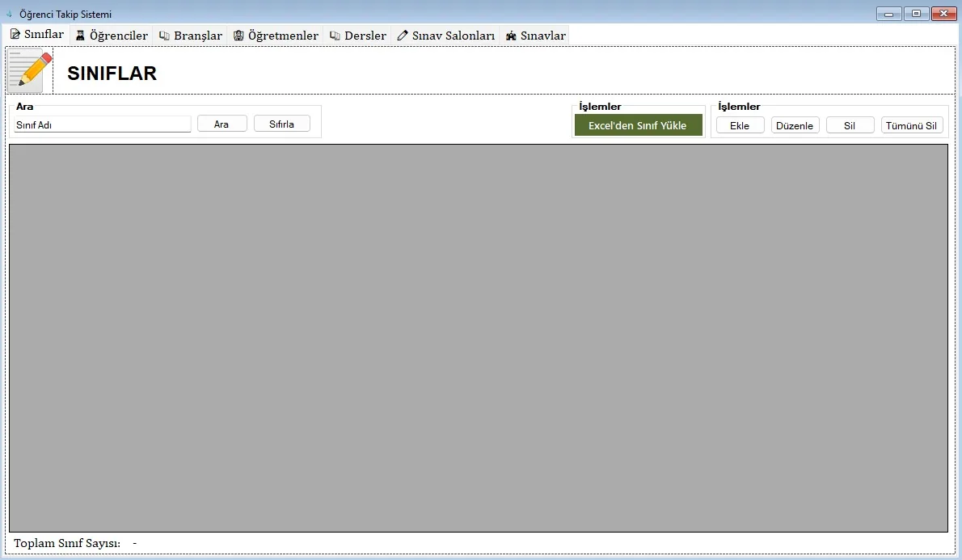Open the Öğrenciler tab
The height and width of the screenshot is (560, 962).
(112, 36)
